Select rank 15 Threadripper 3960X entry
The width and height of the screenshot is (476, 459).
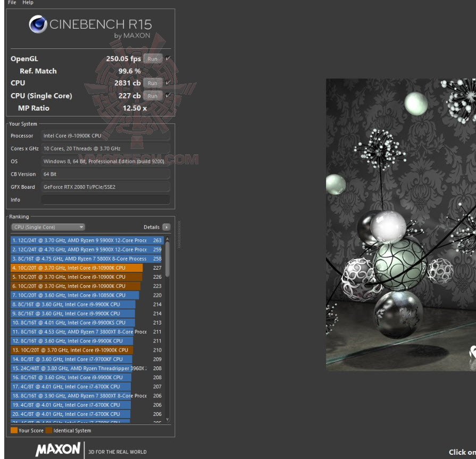87,368
